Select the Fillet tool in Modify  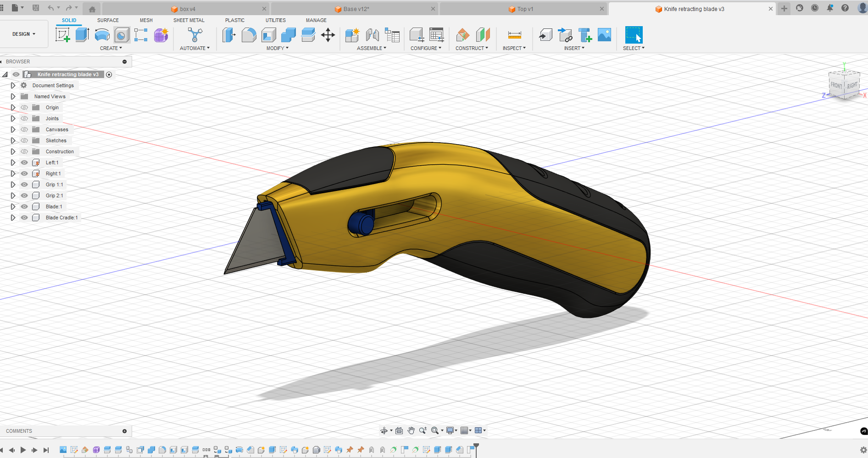(x=249, y=35)
